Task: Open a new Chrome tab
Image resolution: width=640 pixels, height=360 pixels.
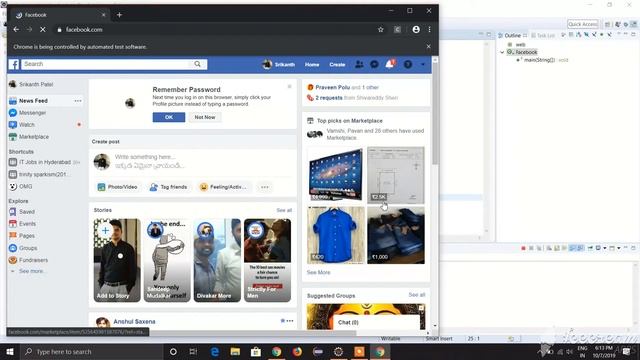Action: pos(119,15)
